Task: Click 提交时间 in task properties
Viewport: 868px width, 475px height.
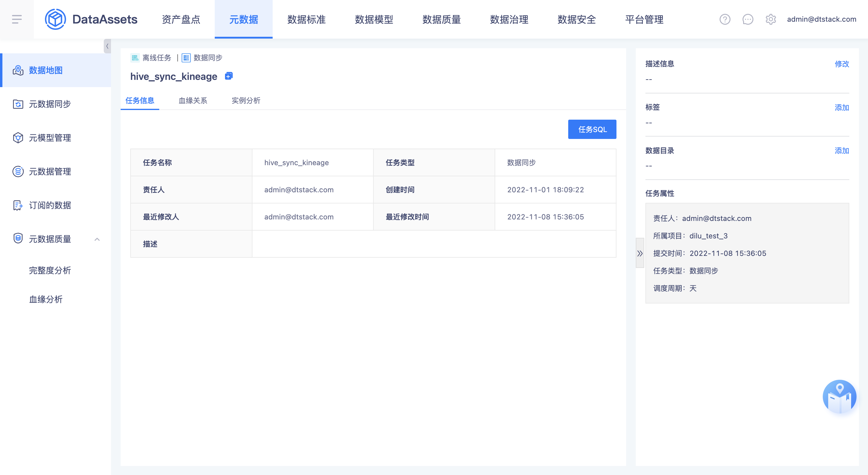Action: [x=710, y=253]
